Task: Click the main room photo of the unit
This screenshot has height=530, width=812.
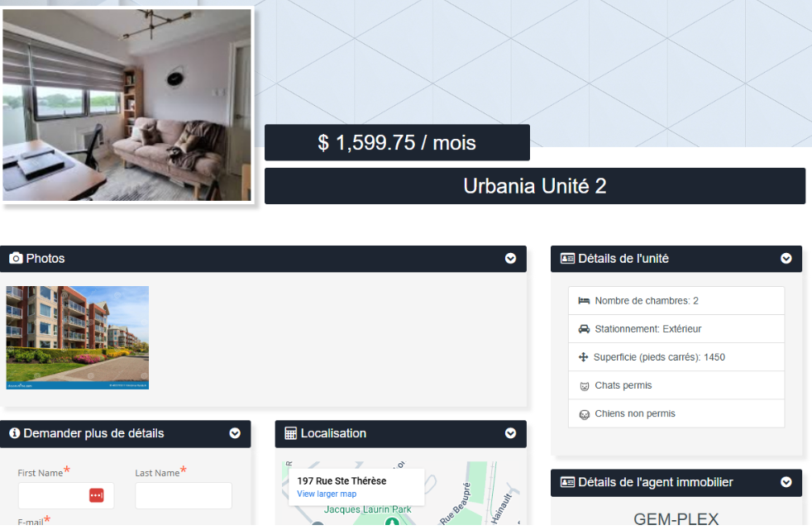Action: (x=127, y=105)
